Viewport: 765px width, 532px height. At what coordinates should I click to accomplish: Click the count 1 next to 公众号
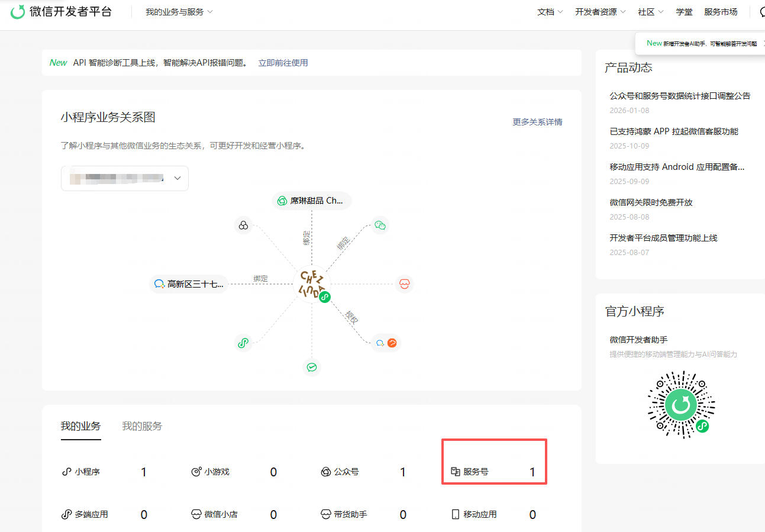coord(403,472)
